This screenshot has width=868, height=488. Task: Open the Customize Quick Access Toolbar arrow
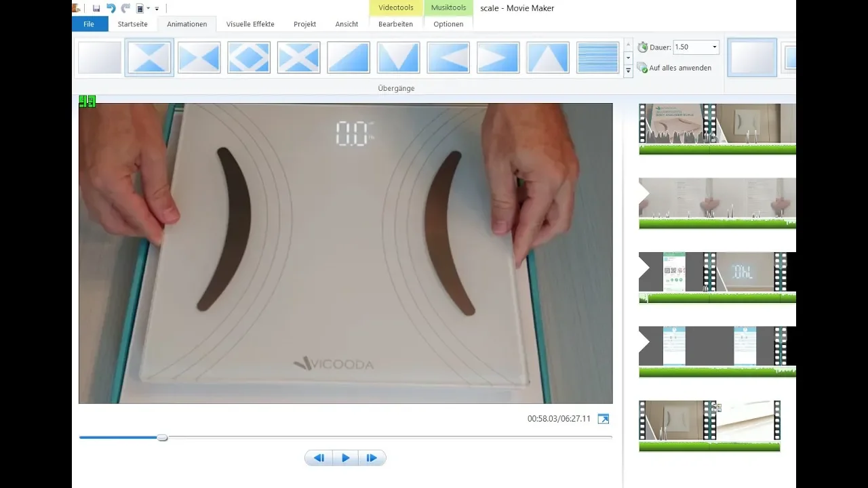157,9
